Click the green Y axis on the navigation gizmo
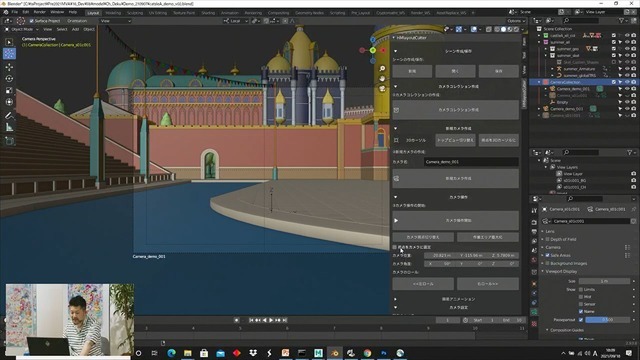This screenshot has height=360, width=640. click(373, 50)
